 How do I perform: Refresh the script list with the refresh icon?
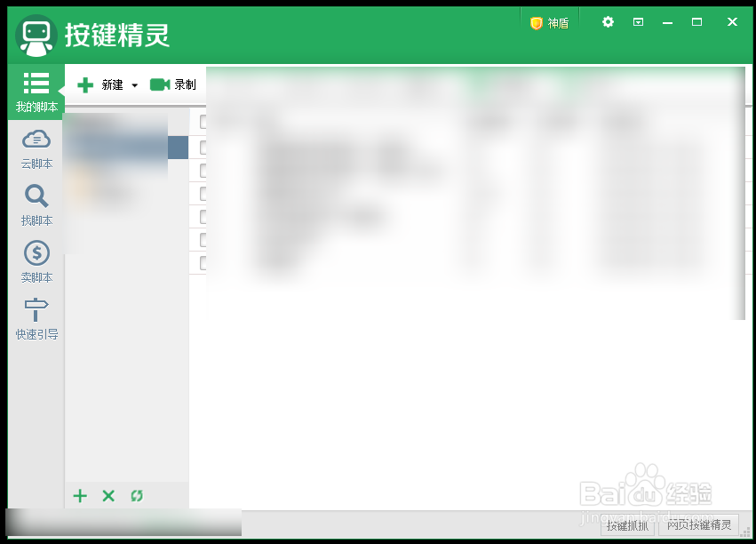137,496
